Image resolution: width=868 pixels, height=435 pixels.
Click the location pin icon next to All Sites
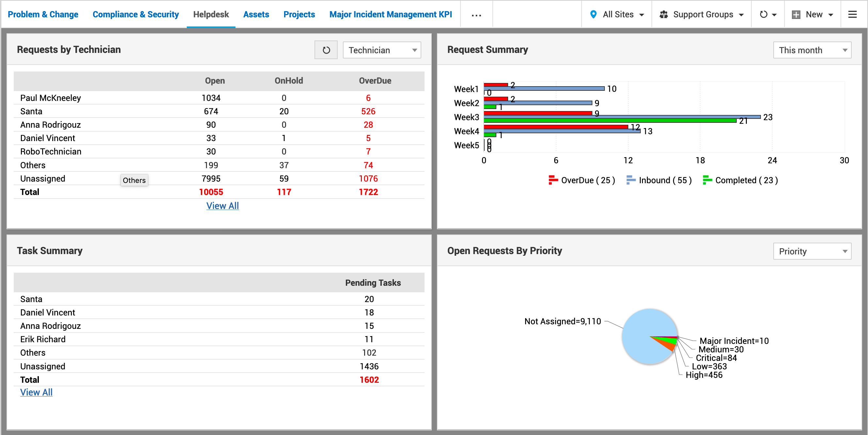click(593, 14)
